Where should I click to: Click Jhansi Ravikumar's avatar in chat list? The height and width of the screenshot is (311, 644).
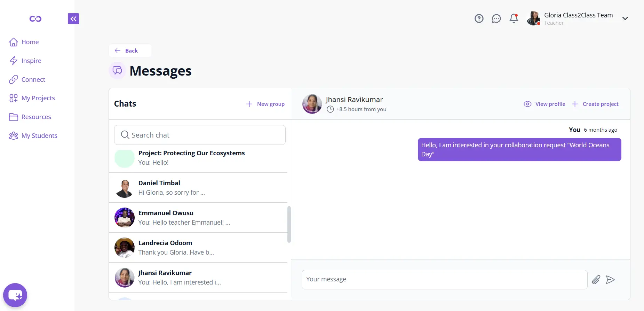125,278
